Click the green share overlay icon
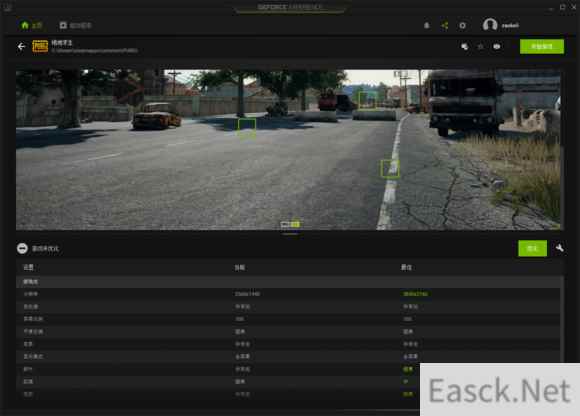 click(445, 26)
